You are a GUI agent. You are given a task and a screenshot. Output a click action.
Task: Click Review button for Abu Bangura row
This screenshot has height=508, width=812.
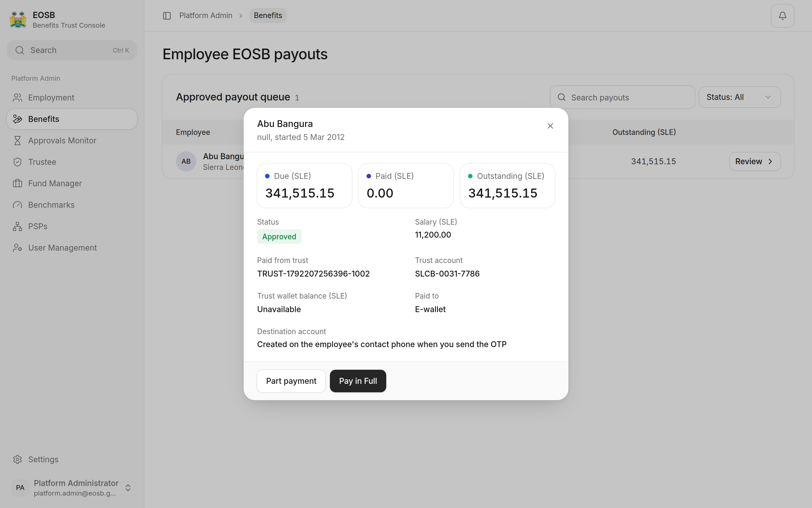click(x=754, y=162)
